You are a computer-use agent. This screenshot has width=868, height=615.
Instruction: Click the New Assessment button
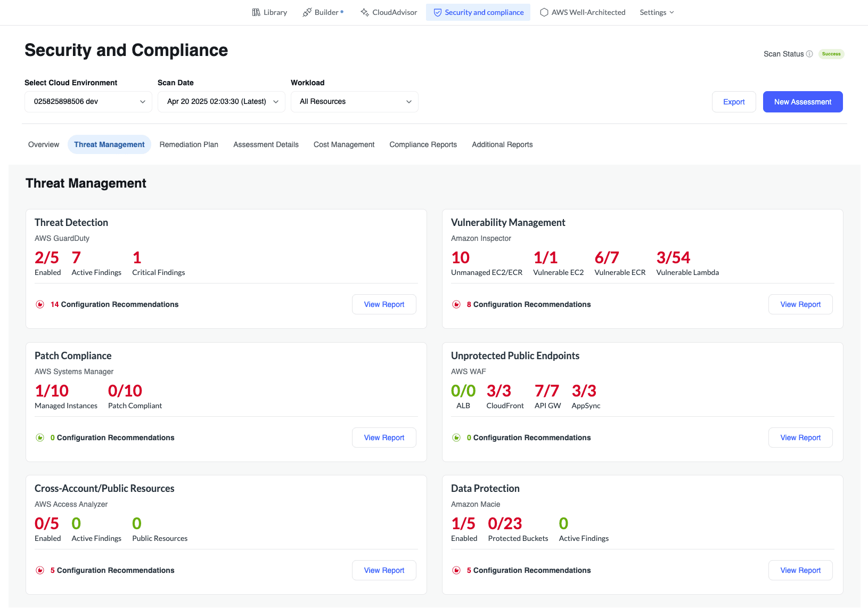pos(803,102)
